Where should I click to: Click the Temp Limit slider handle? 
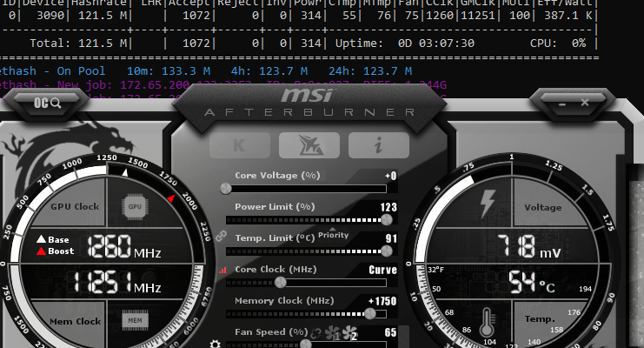(x=387, y=251)
